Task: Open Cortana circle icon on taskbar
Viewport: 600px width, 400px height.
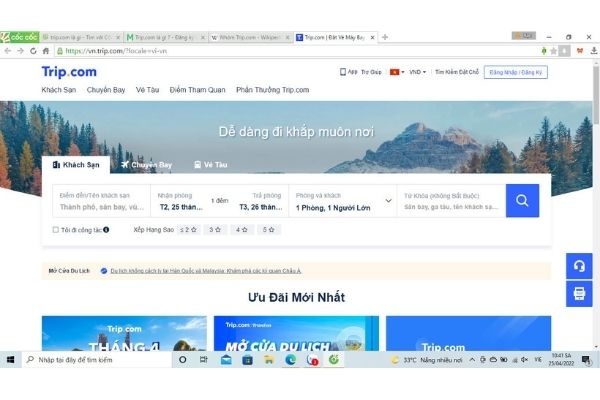Action: tap(183, 360)
